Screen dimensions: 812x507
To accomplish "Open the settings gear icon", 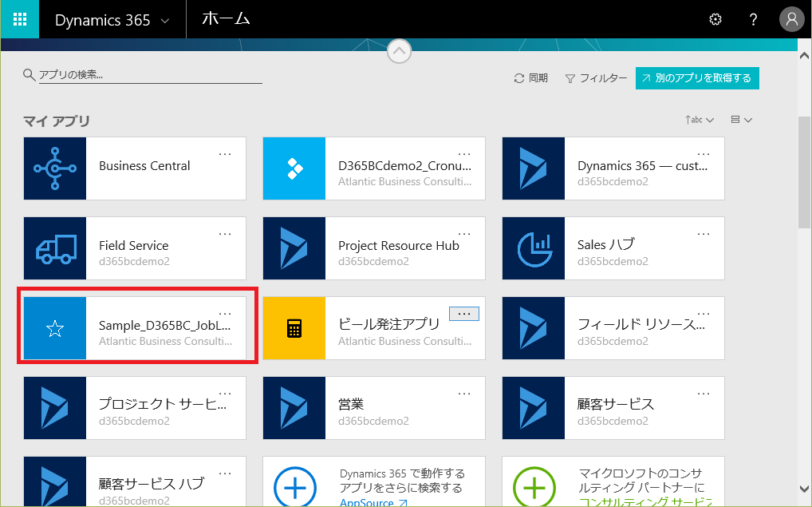I will coord(715,20).
